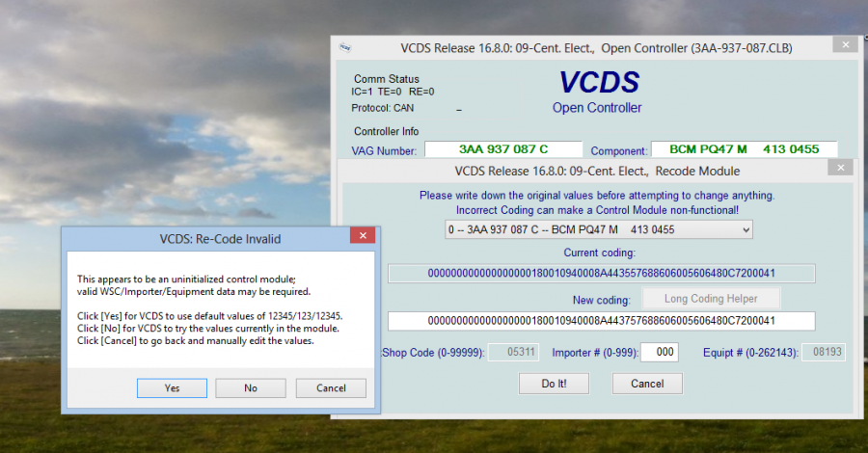Click No to try current module values
The width and height of the screenshot is (868, 453).
click(x=251, y=388)
